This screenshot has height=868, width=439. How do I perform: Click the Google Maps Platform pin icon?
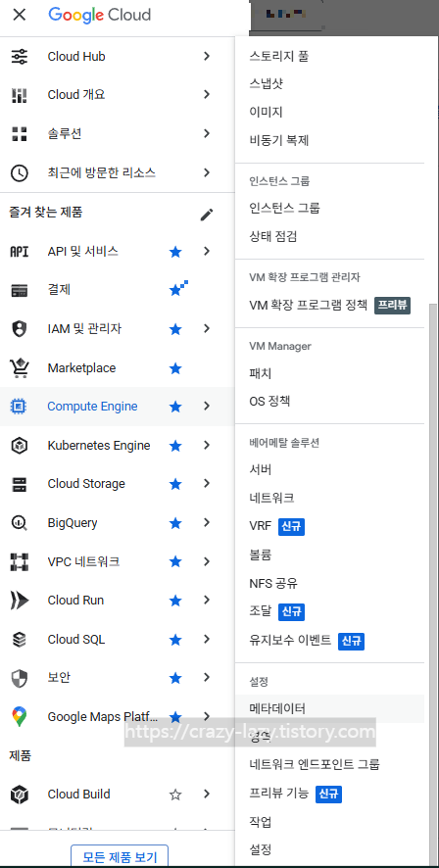click(19, 717)
